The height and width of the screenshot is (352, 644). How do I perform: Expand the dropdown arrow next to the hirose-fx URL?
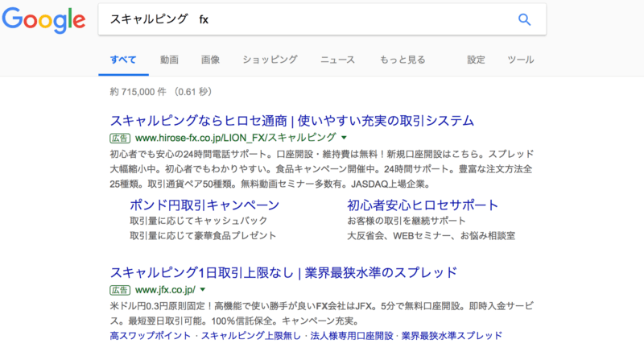point(345,138)
